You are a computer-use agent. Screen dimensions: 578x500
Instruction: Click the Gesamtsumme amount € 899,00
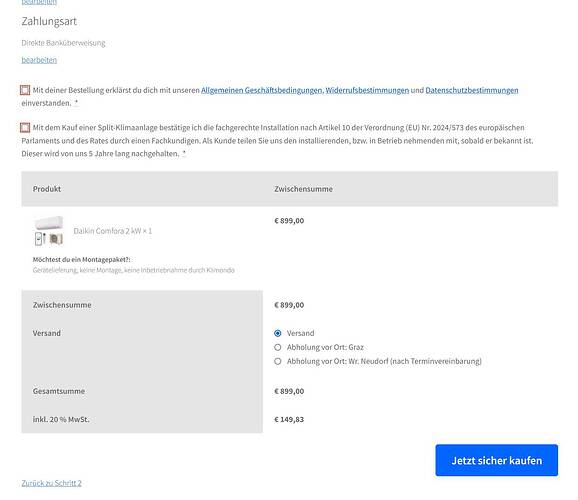coord(289,391)
